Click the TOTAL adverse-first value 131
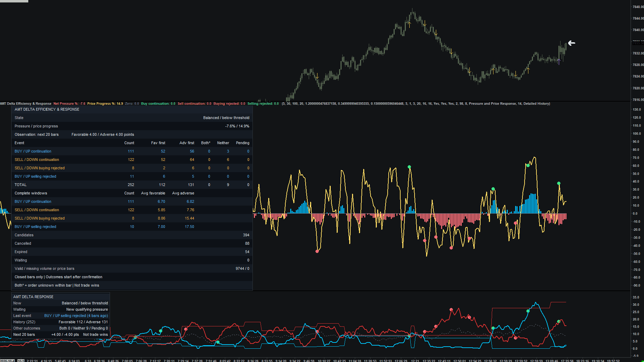Viewport: 644px width, 362px height. [191, 185]
